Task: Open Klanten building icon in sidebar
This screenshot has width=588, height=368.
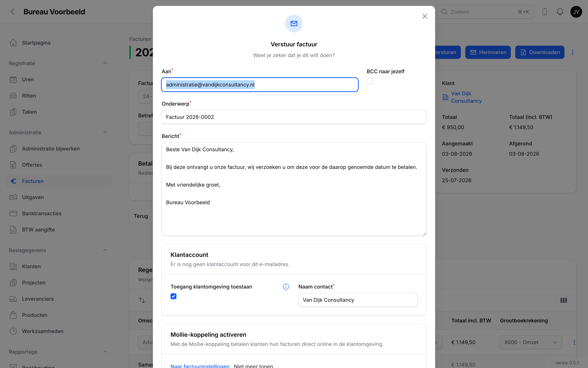Action: pyautogui.click(x=13, y=266)
